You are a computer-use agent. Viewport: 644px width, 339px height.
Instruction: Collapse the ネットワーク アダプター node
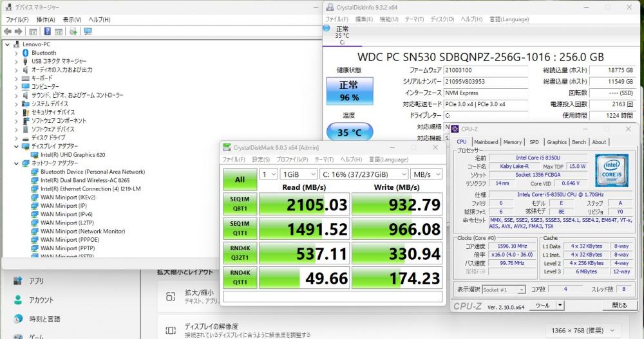[17, 163]
